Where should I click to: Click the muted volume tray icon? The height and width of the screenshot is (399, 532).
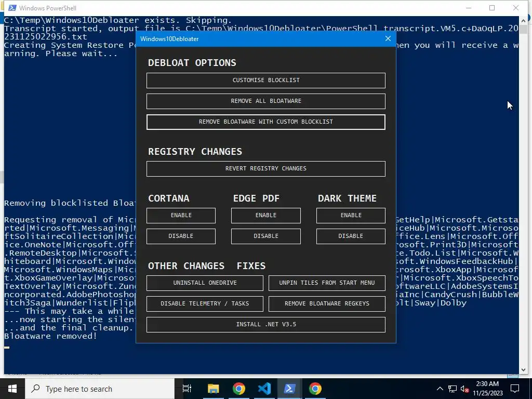click(x=464, y=389)
